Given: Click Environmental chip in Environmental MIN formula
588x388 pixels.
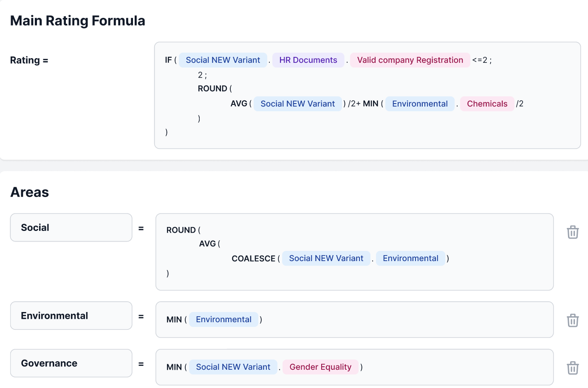Looking at the screenshot, I should tap(224, 320).
